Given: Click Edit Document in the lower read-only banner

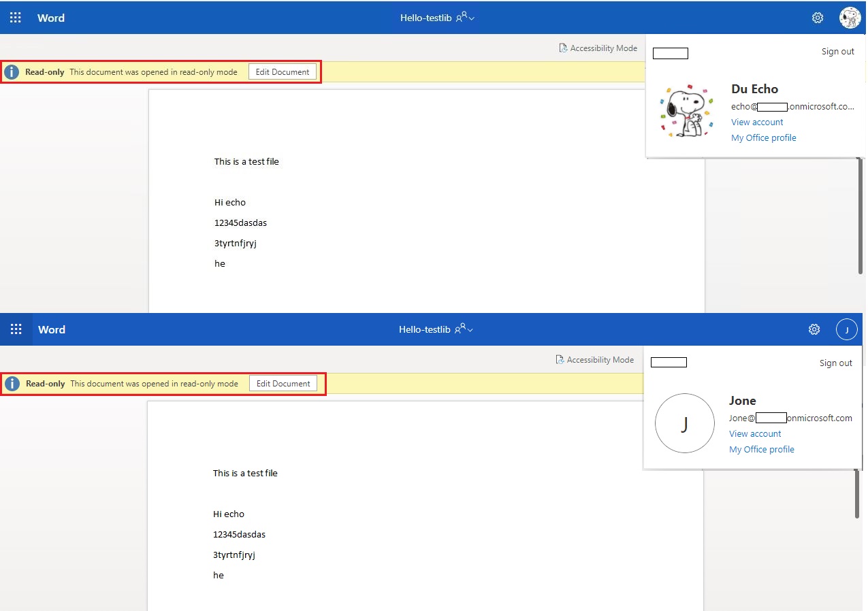Looking at the screenshot, I should pyautogui.click(x=283, y=383).
